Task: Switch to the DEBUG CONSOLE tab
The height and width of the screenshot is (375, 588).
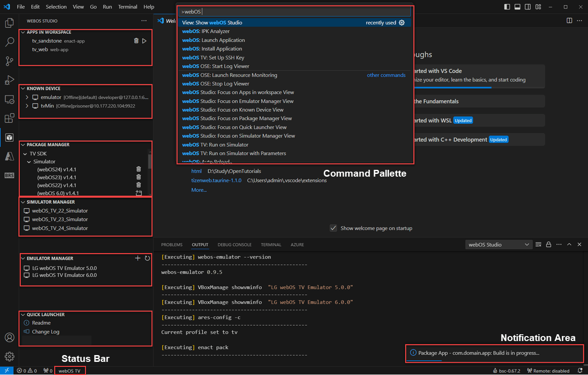Action: click(x=234, y=245)
